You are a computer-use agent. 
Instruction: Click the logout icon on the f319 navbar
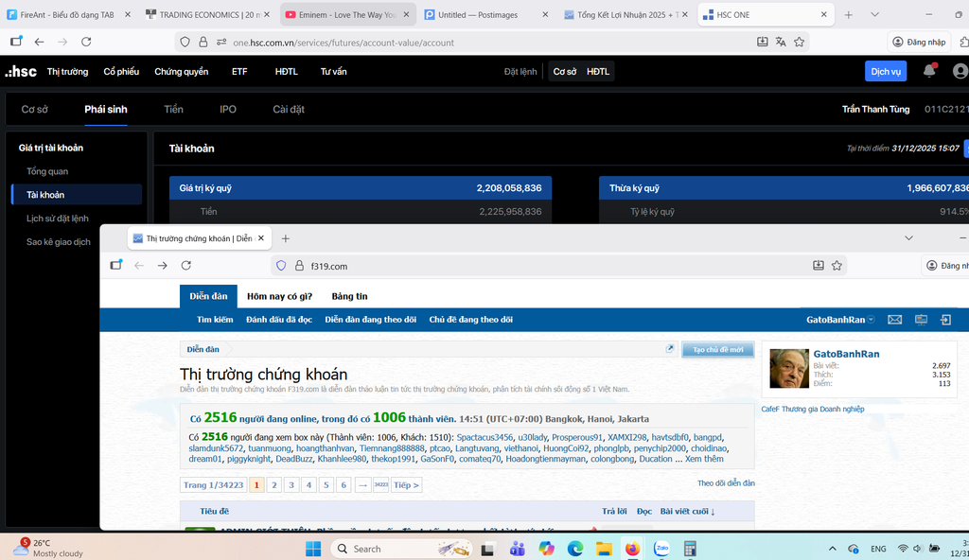click(x=945, y=320)
